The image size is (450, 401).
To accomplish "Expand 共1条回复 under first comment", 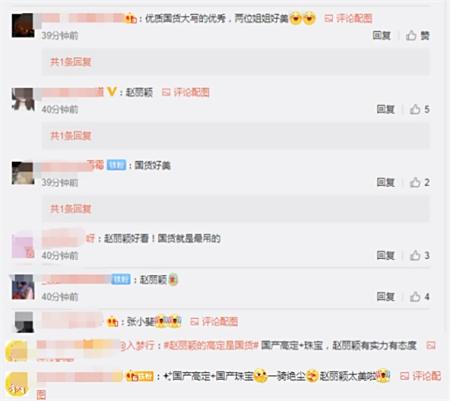I will (71, 62).
